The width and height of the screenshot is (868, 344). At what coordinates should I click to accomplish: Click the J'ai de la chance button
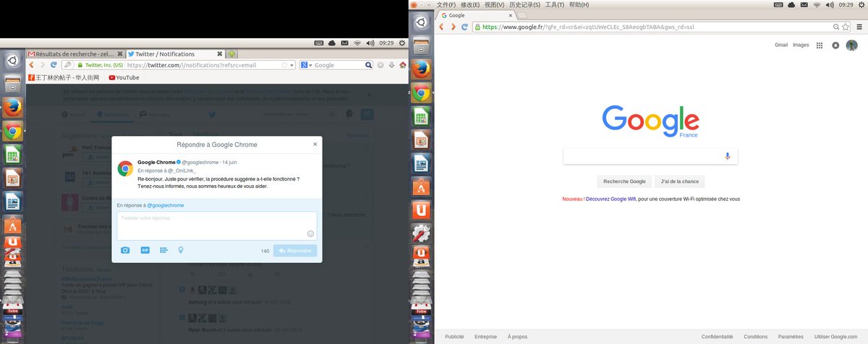click(680, 181)
